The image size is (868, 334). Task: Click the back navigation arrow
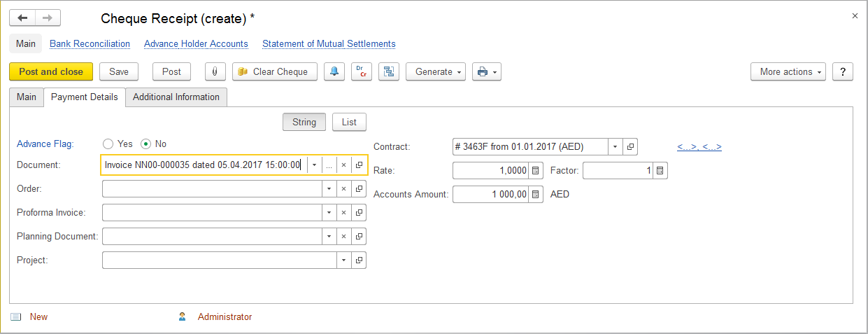tap(22, 18)
